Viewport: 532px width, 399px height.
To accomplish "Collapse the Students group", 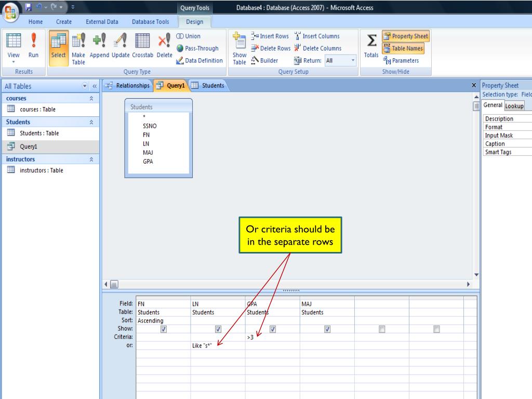I will pyautogui.click(x=91, y=122).
